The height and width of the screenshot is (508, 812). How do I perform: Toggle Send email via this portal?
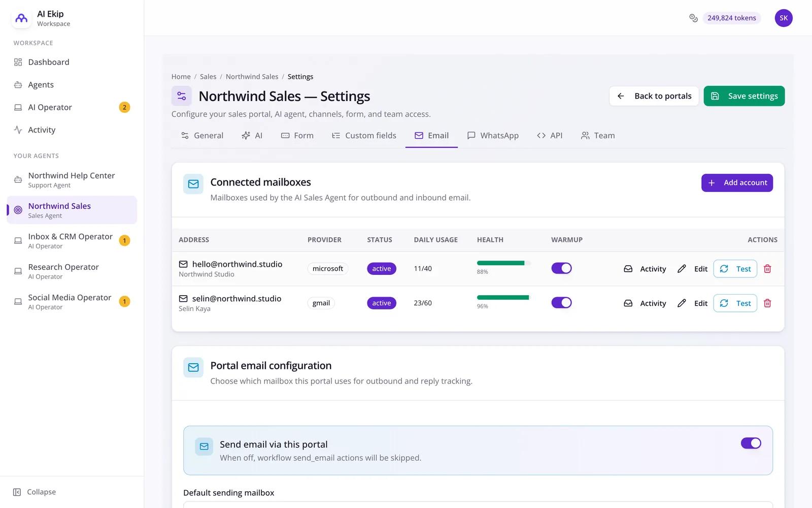751,443
